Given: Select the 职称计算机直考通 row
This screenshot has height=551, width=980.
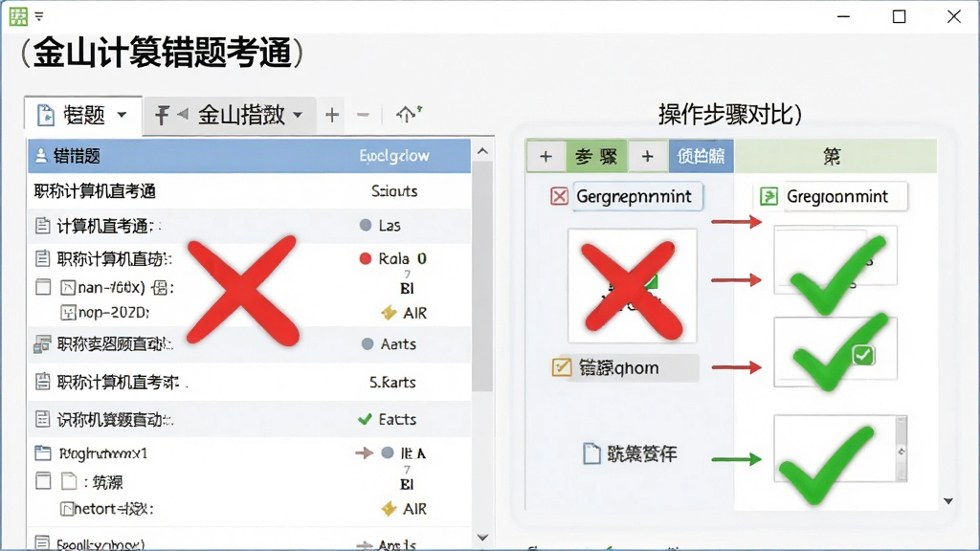Looking at the screenshot, I should (249, 191).
